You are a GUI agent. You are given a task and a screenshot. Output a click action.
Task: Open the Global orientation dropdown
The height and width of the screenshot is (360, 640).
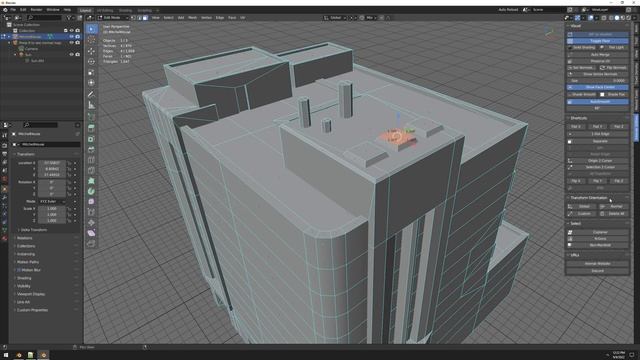pyautogui.click(x=335, y=18)
